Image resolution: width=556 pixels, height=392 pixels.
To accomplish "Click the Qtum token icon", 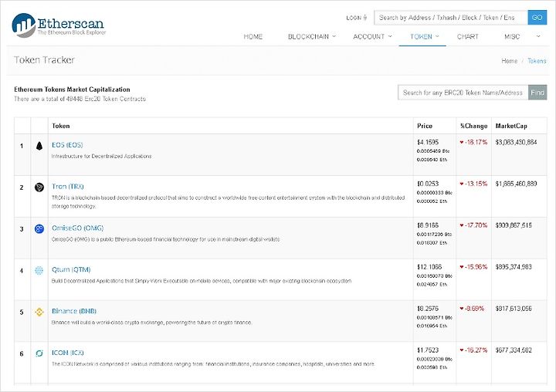I will click(x=39, y=270).
